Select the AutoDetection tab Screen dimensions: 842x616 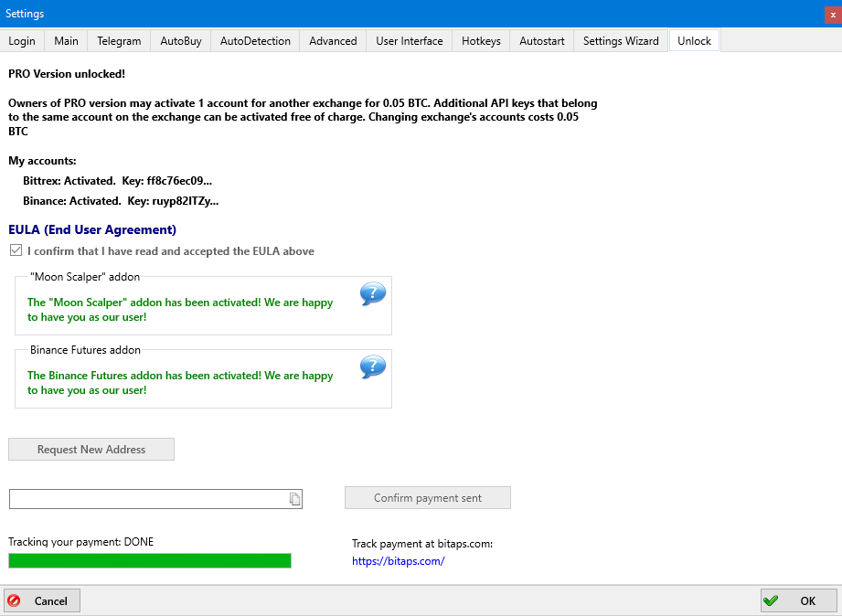pyautogui.click(x=255, y=41)
